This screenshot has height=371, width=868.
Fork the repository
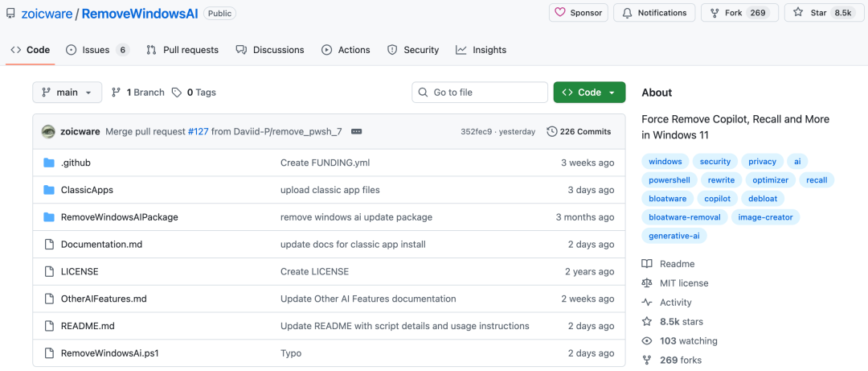[x=736, y=13]
